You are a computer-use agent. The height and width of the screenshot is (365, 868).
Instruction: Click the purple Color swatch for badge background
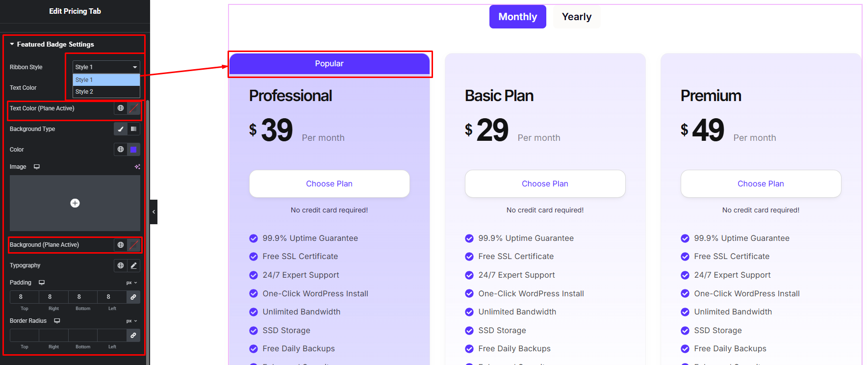click(133, 150)
